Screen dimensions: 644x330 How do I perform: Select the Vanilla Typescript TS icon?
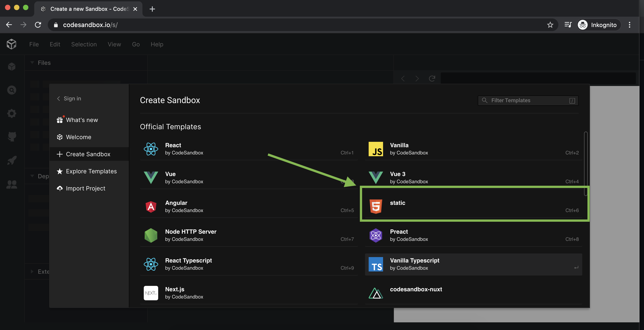point(376,264)
